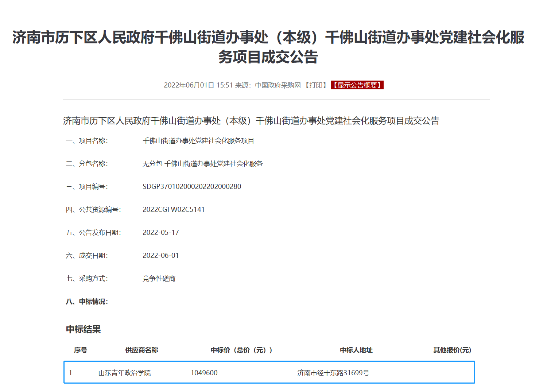Click the 中标结果 table heading
Screen dimensions: 547x392
click(83, 329)
